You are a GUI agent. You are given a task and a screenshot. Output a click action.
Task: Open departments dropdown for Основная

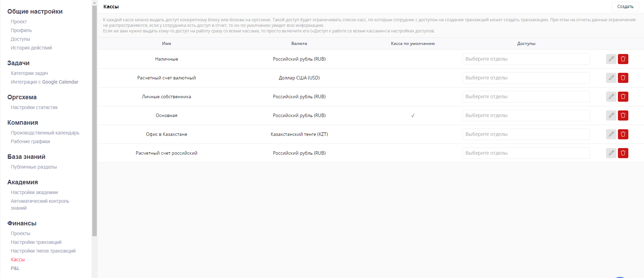(526, 115)
